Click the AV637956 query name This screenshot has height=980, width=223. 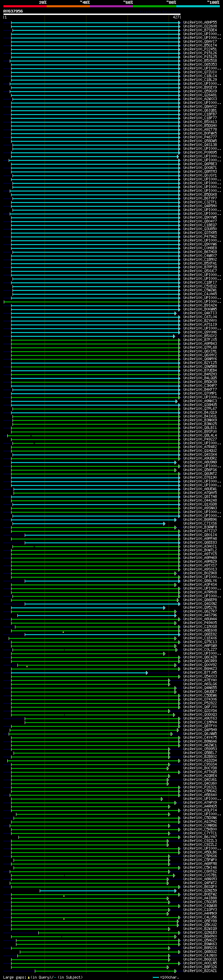click(x=13, y=11)
